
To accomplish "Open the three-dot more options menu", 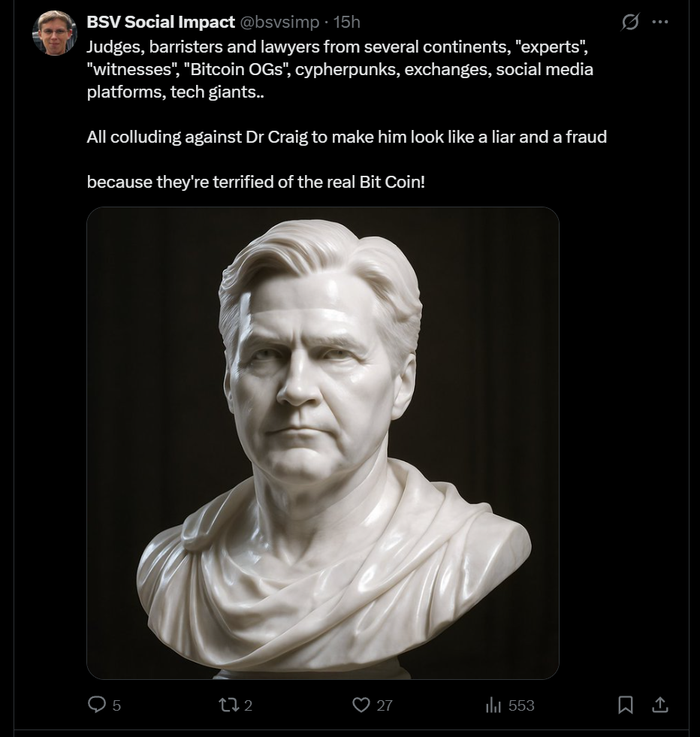I will click(660, 22).
